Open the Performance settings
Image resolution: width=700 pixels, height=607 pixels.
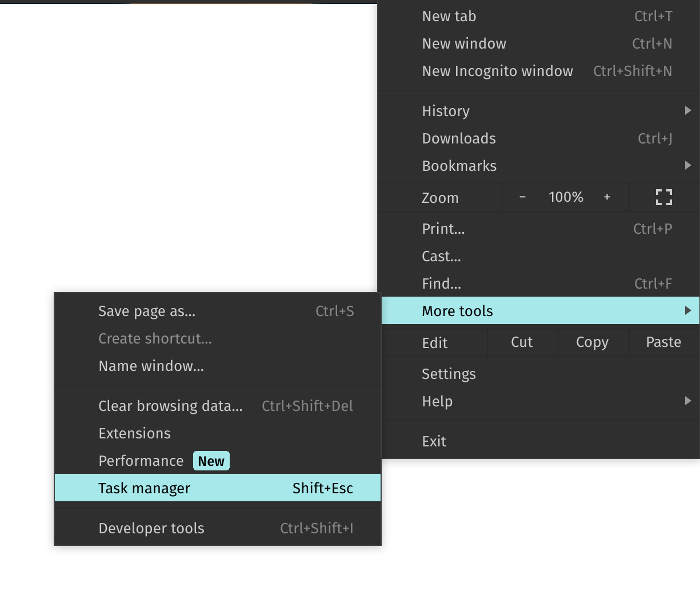click(141, 460)
